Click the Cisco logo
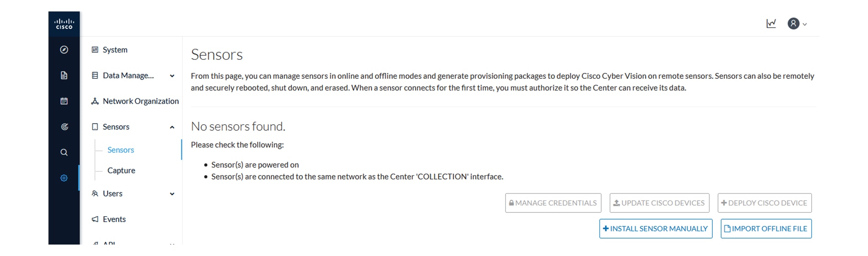 [64, 24]
